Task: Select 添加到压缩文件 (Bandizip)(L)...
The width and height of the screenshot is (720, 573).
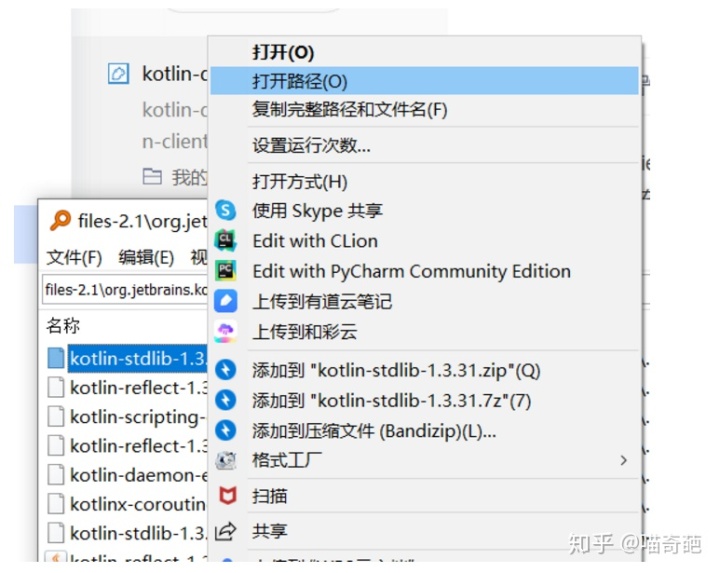Action: pos(424,431)
